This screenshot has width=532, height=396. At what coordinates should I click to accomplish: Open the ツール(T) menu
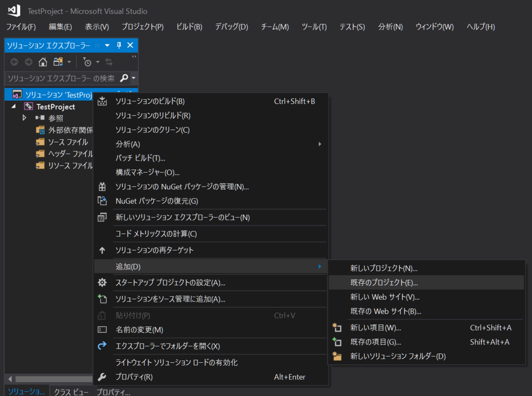tap(314, 27)
